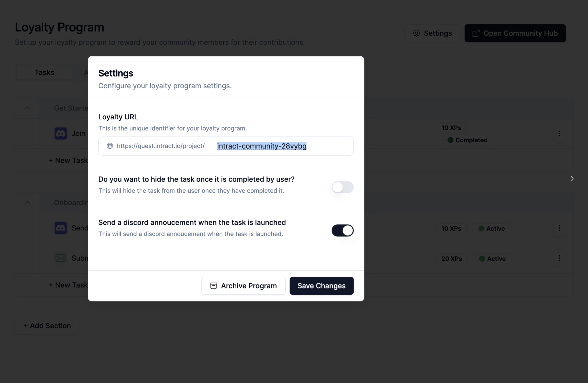Switch to the Tasks tab
588x383 pixels.
pyautogui.click(x=44, y=72)
